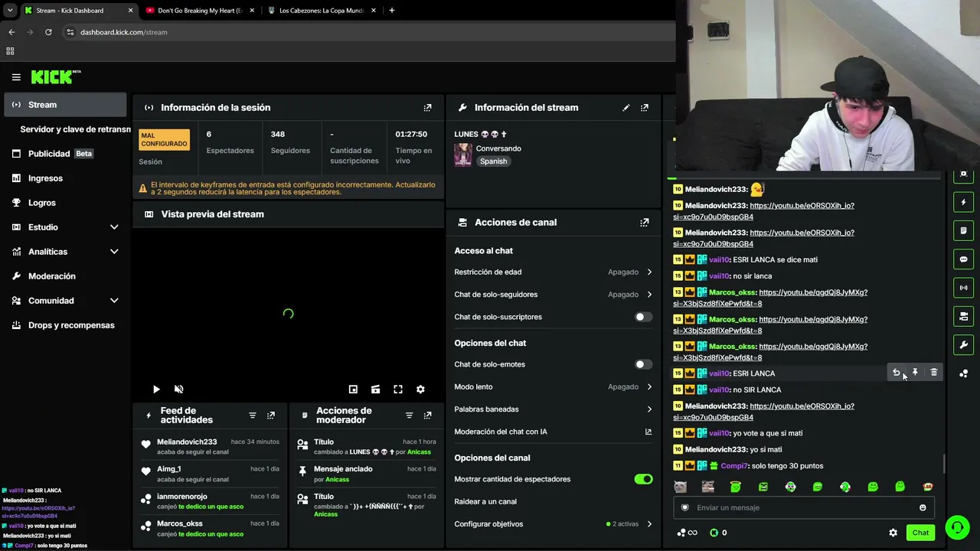Open the emoji picker in message box
The image size is (980, 551).
click(x=923, y=507)
